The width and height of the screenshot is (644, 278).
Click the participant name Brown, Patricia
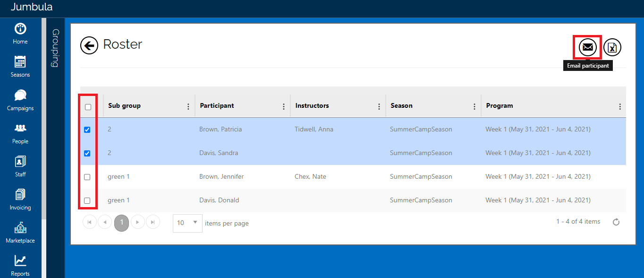pos(220,129)
